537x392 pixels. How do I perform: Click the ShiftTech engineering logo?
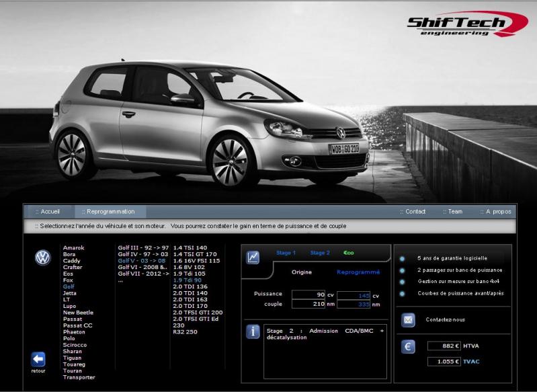click(468, 24)
